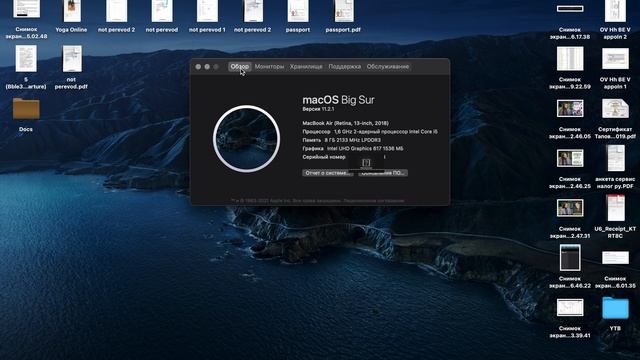The height and width of the screenshot is (360, 640).
Task: Click the Обновление ПО button
Action: [383, 173]
